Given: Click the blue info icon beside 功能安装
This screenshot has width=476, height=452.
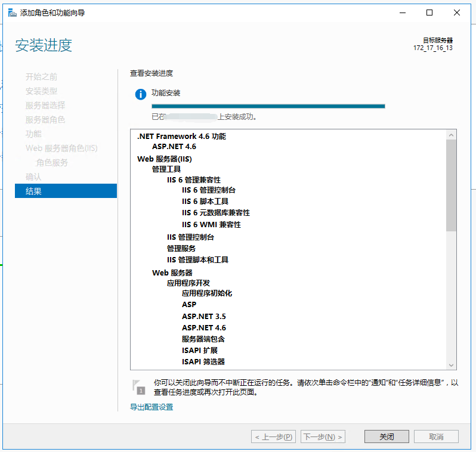Looking at the screenshot, I should 141,94.
